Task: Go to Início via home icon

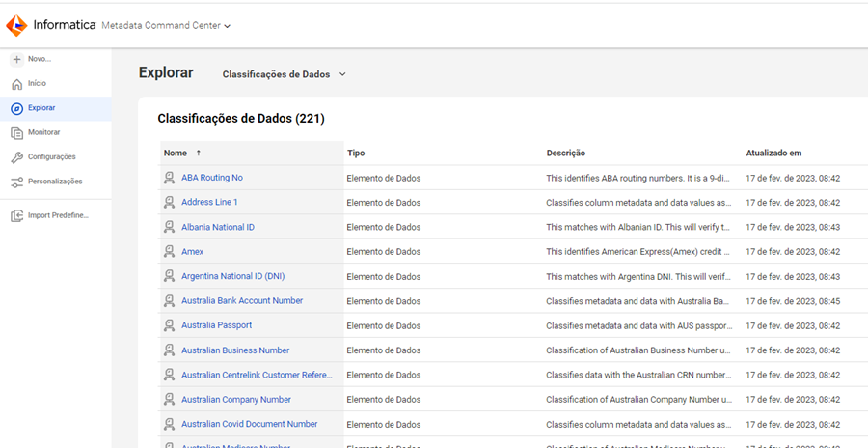Action: click(x=17, y=84)
